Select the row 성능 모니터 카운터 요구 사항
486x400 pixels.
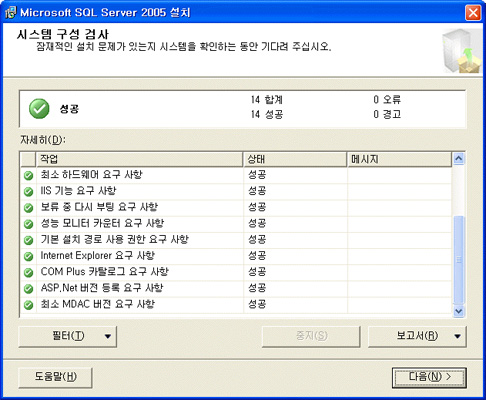(236, 224)
